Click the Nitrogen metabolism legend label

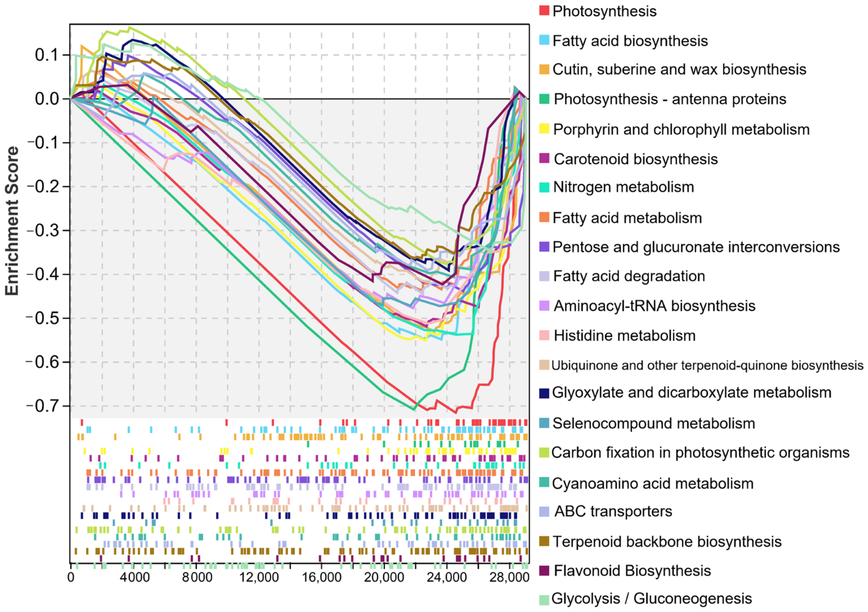[623, 187]
